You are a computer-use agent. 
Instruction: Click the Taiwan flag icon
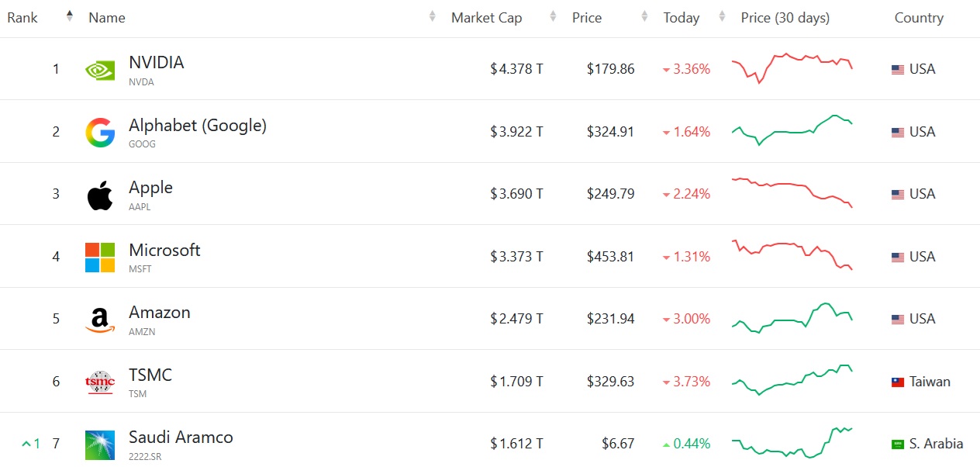tap(898, 382)
